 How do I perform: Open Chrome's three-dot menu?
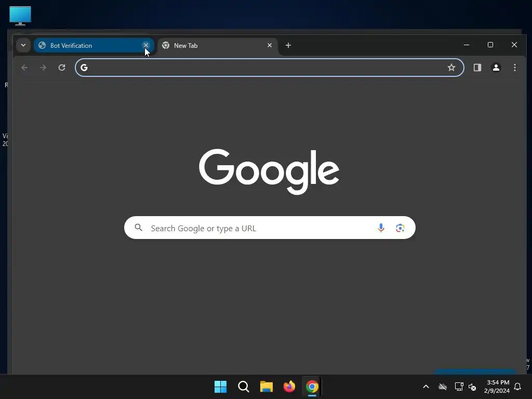515,68
